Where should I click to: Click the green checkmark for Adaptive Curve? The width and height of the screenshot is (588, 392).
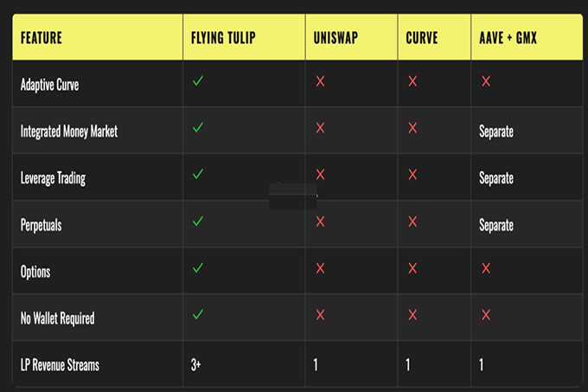[x=198, y=80]
